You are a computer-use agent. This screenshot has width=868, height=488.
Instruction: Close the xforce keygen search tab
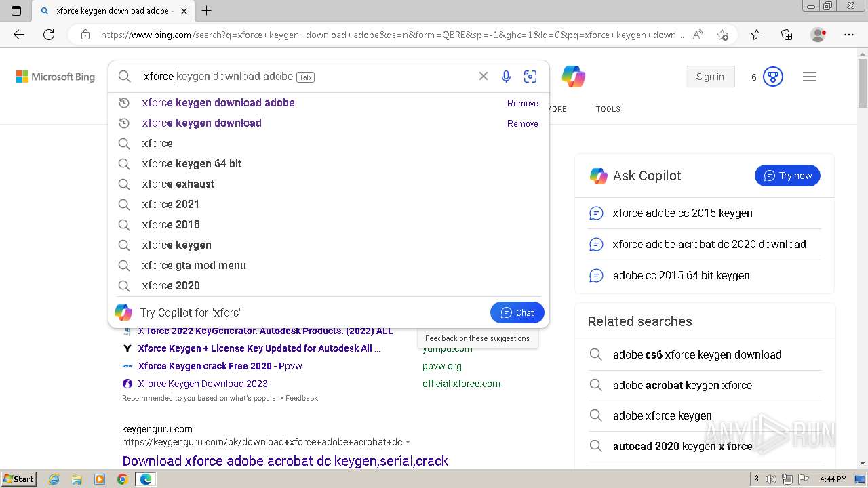[184, 11]
